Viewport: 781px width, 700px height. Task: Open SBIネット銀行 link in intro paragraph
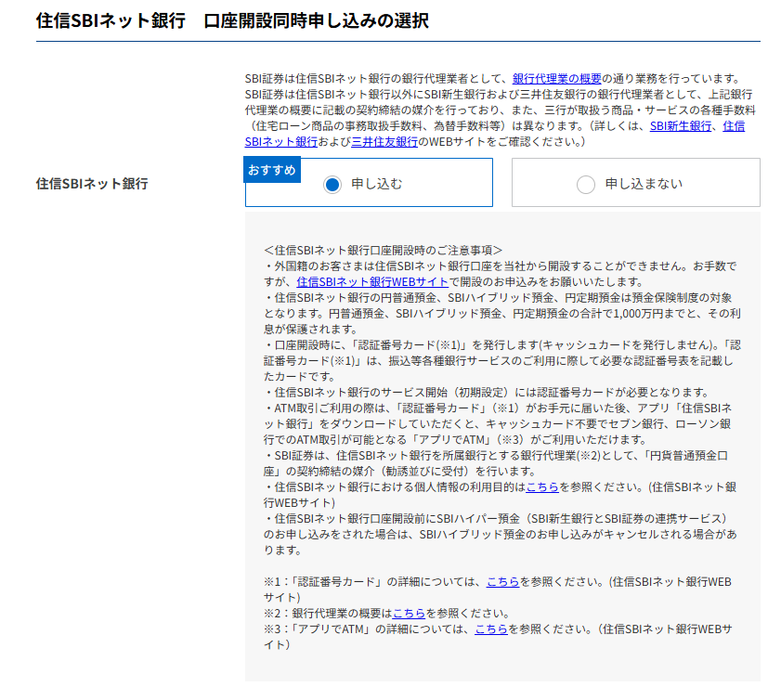[281, 141]
